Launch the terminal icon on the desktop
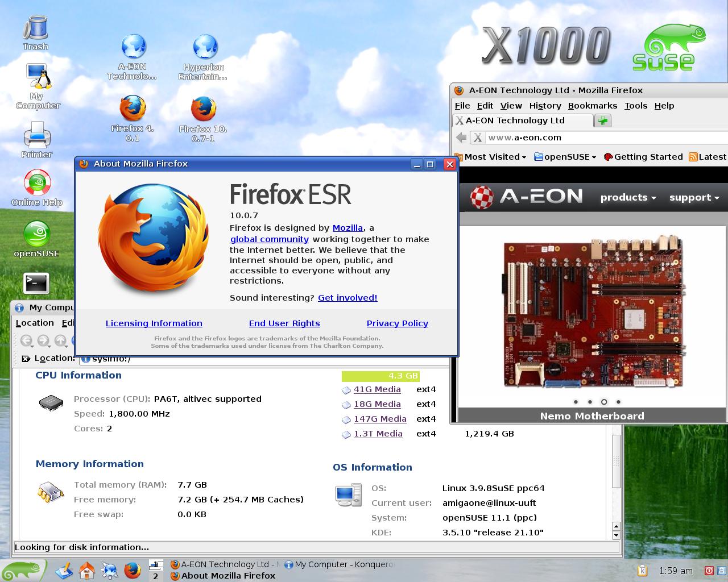The width and height of the screenshot is (728, 582). pos(36,283)
